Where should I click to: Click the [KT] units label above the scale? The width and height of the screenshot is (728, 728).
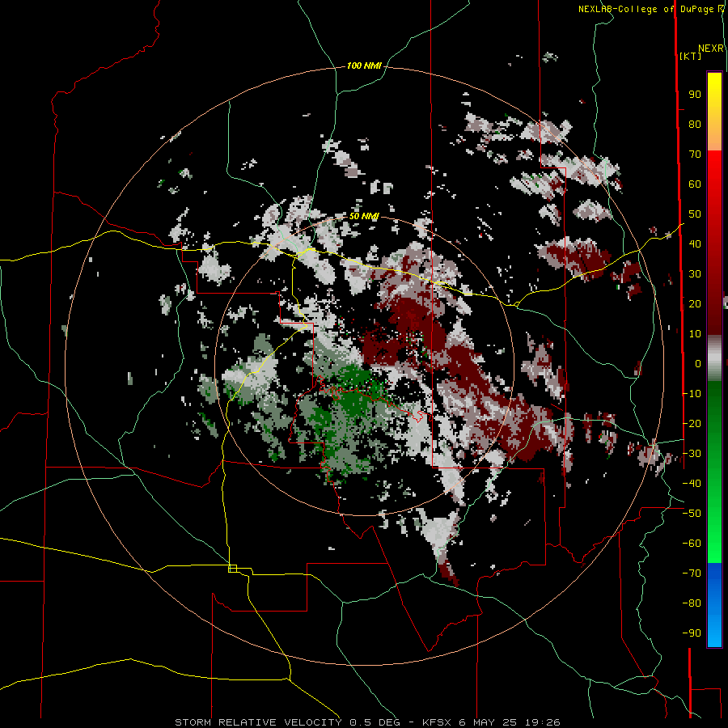[691, 56]
